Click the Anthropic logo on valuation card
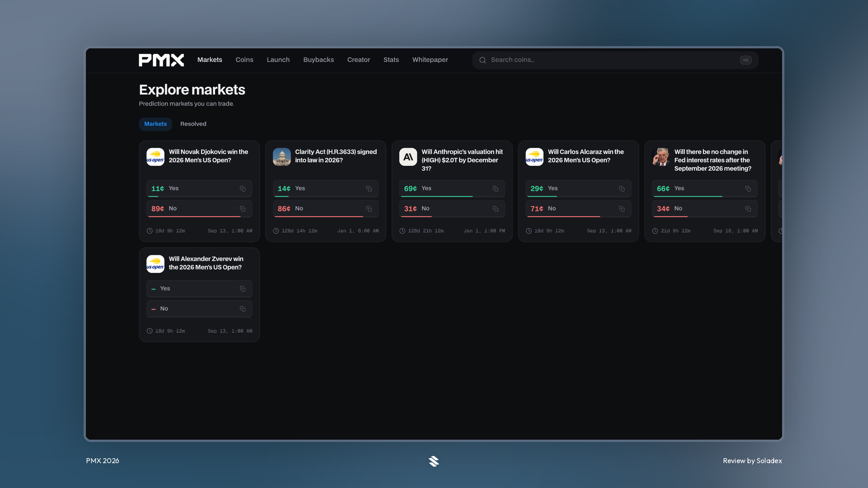This screenshot has height=488, width=868. pyautogui.click(x=408, y=157)
